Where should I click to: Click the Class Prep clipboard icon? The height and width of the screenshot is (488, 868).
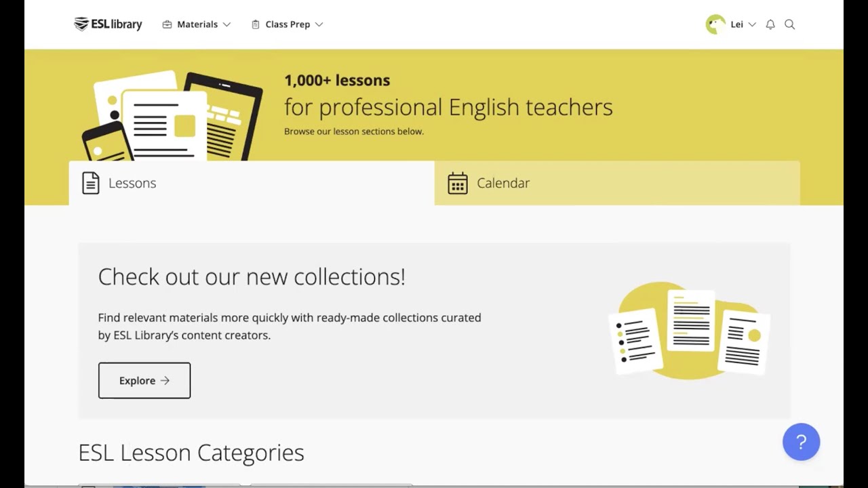click(x=256, y=24)
